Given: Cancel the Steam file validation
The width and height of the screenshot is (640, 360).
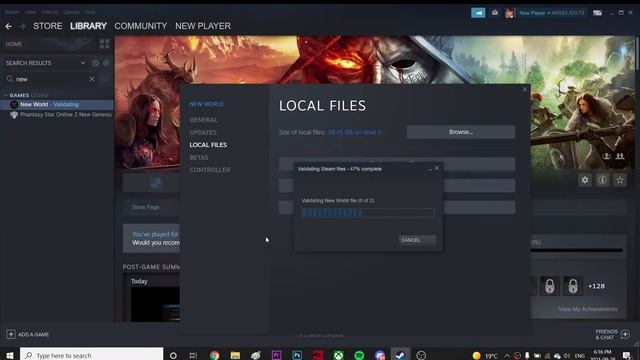Looking at the screenshot, I should coord(417,240).
